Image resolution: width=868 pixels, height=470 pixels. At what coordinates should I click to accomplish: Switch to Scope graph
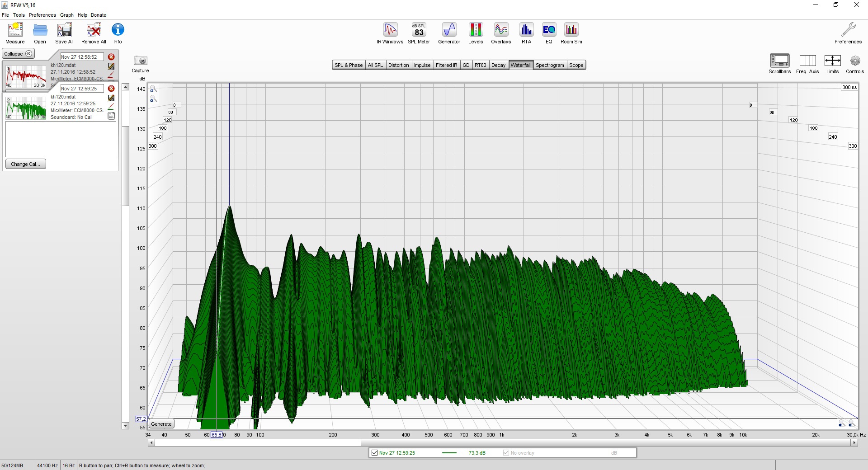[576, 65]
